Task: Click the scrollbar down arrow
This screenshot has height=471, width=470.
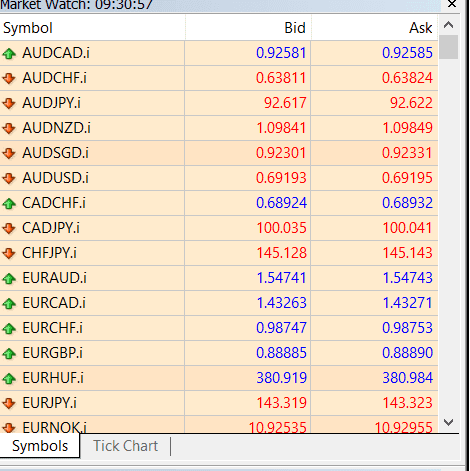Action: click(449, 423)
